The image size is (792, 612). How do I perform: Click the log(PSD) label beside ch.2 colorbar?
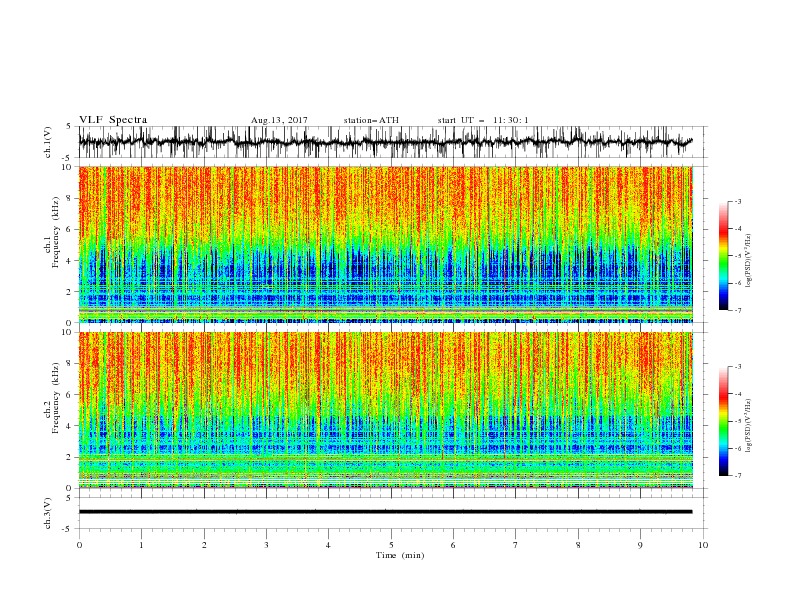tap(749, 425)
